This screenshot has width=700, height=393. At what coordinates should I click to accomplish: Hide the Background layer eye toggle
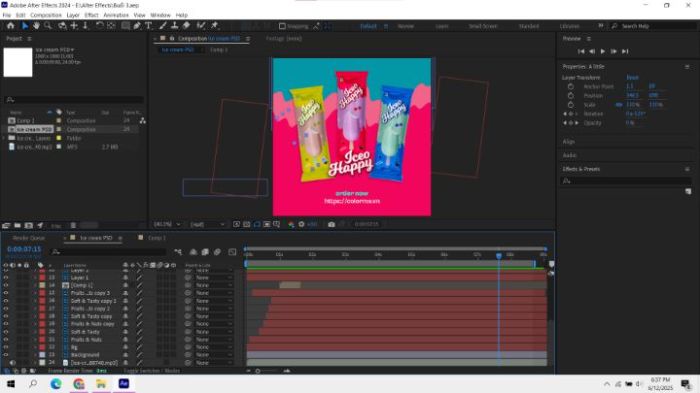tap(6, 355)
